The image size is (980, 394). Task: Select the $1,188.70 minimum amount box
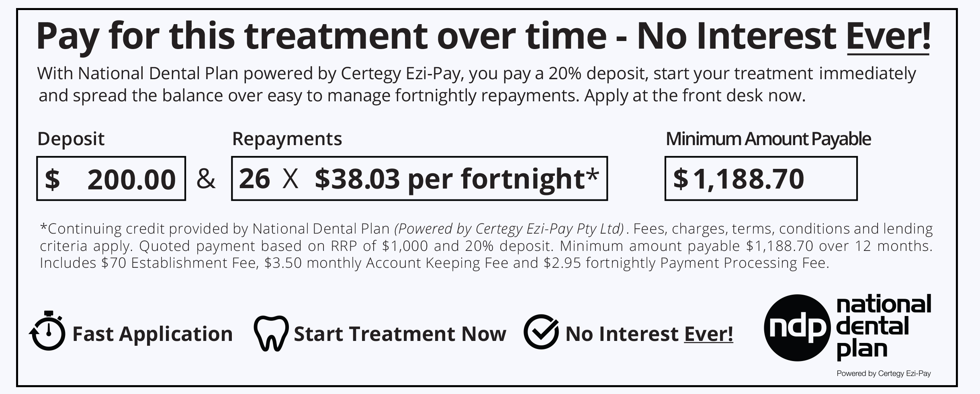pyautogui.click(x=761, y=179)
